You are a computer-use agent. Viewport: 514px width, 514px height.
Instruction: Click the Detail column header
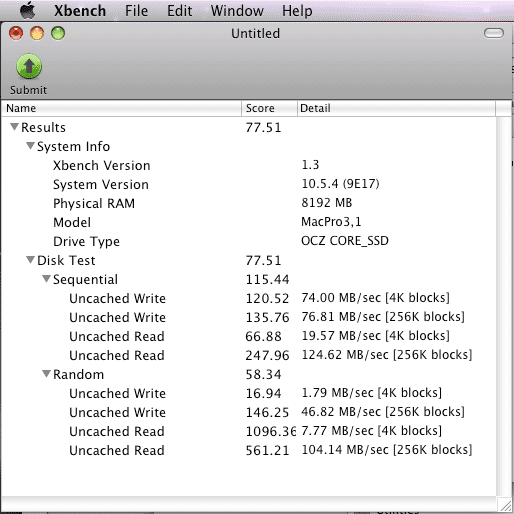[396, 108]
